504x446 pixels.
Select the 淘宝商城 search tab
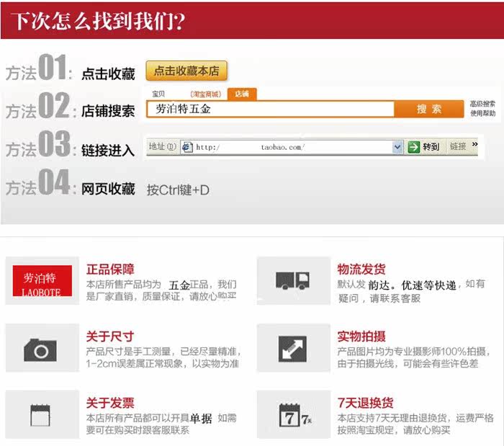(206, 94)
